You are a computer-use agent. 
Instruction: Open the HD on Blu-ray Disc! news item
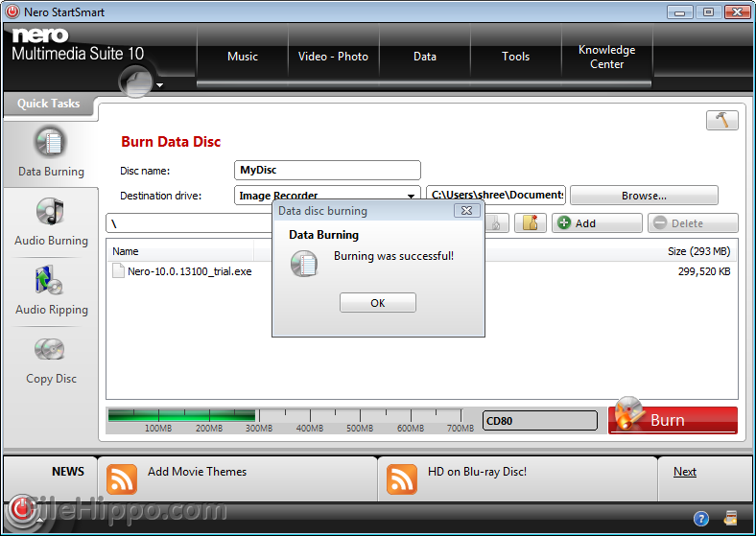477,472
